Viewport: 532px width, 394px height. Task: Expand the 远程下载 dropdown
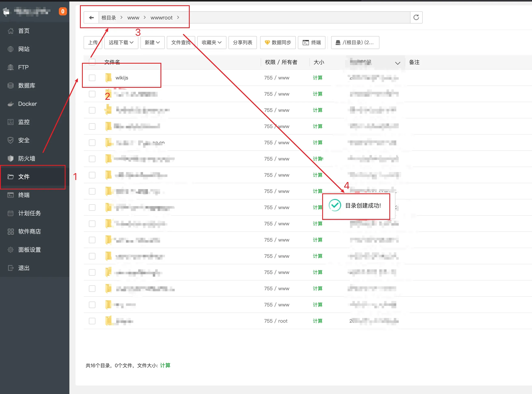121,42
